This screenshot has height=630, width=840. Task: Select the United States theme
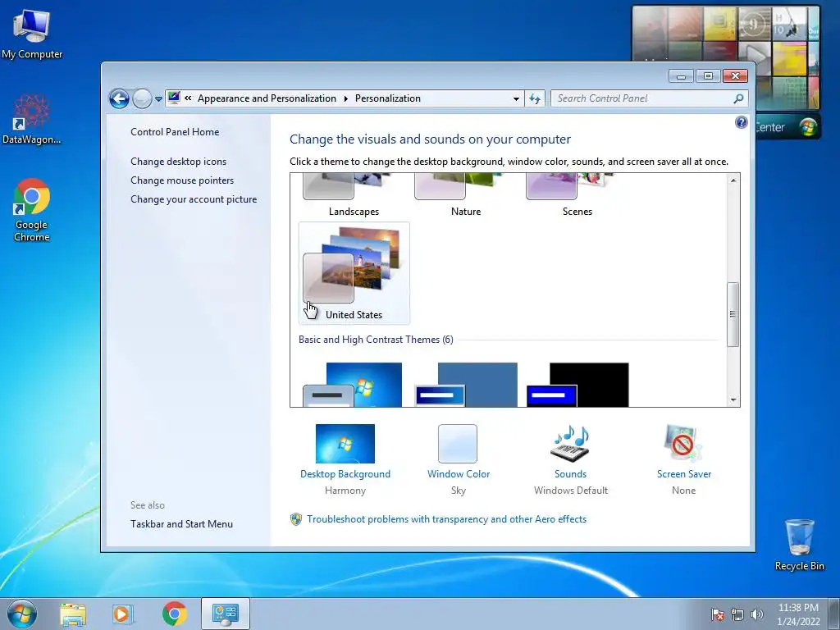(x=354, y=272)
